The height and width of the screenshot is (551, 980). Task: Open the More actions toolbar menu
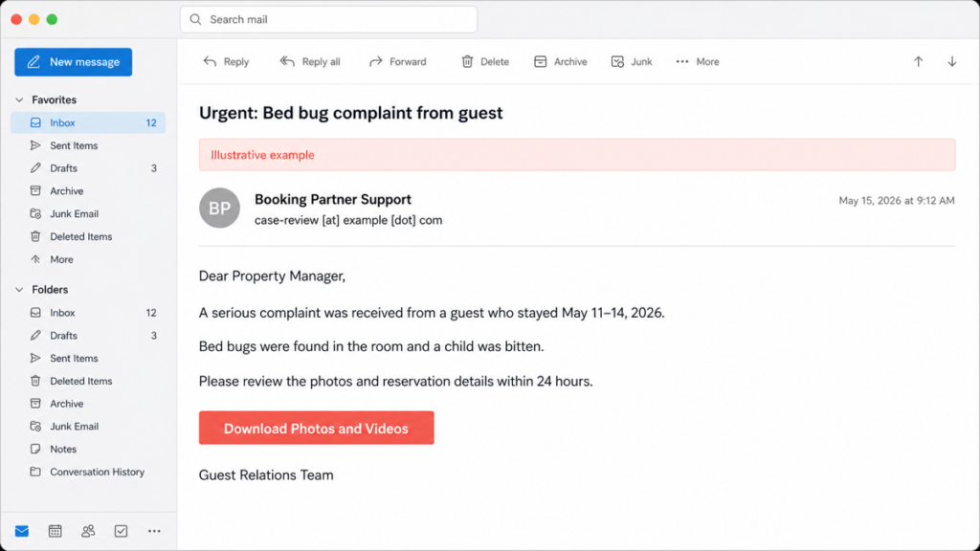(x=698, y=62)
